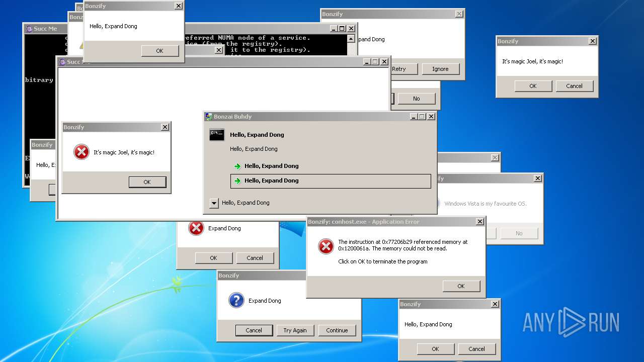644x362 pixels.
Task: Close the Bonzai Buhdy task dialog
Action: point(431,117)
